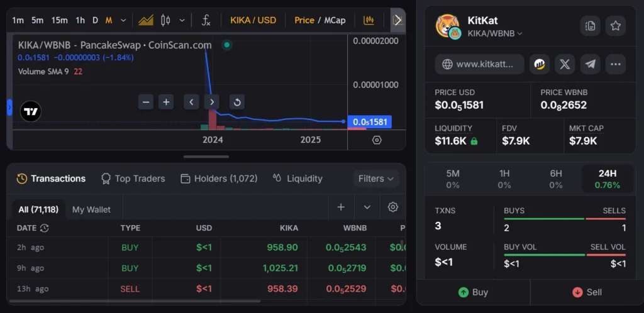The image size is (644, 313).
Task: Click the KitKat token avatar
Action: tap(448, 26)
